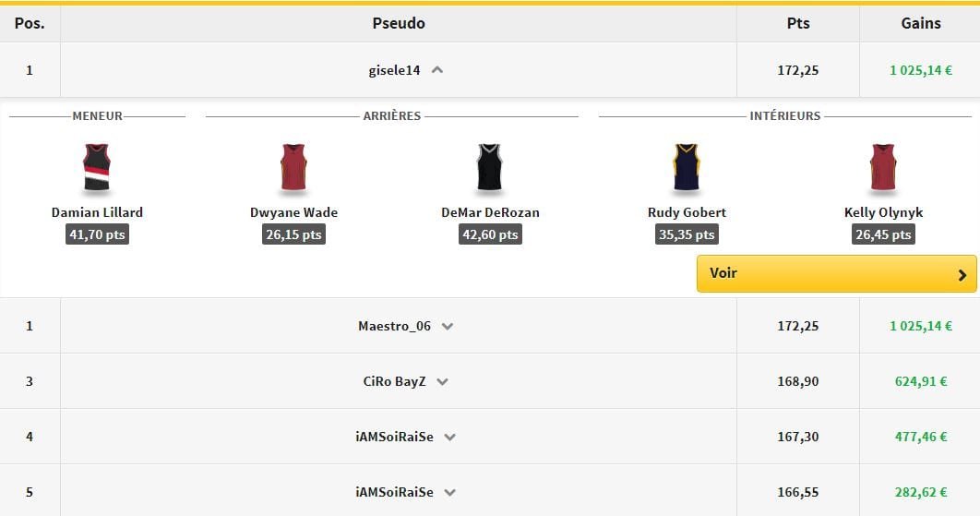
Task: Collapse gisele14's lineup details
Action: [437, 70]
